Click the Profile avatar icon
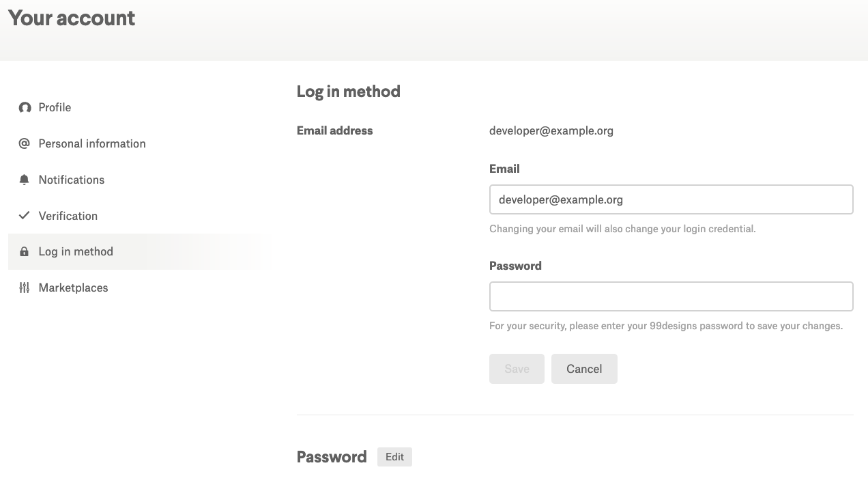Viewport: 868px width, 487px height. click(x=25, y=107)
